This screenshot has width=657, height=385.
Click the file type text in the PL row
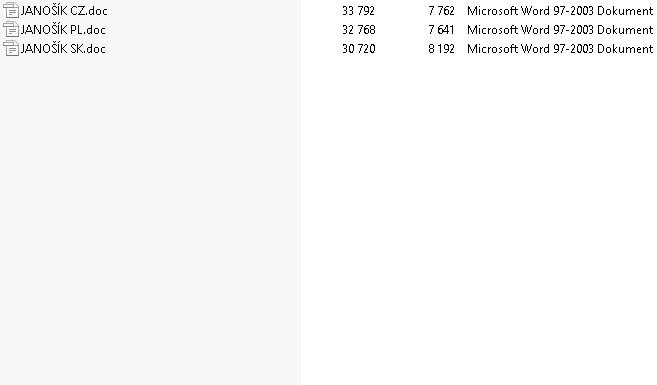tap(560, 30)
